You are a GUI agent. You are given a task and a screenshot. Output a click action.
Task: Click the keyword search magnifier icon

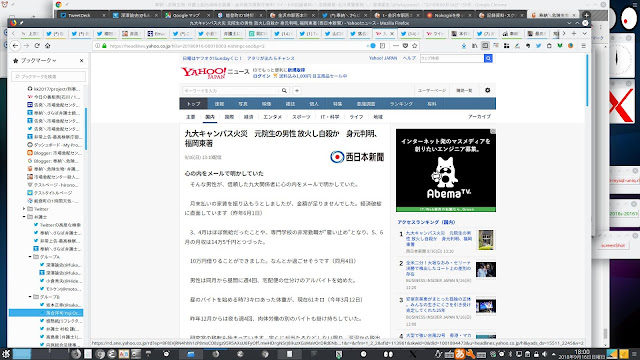coord(284,91)
